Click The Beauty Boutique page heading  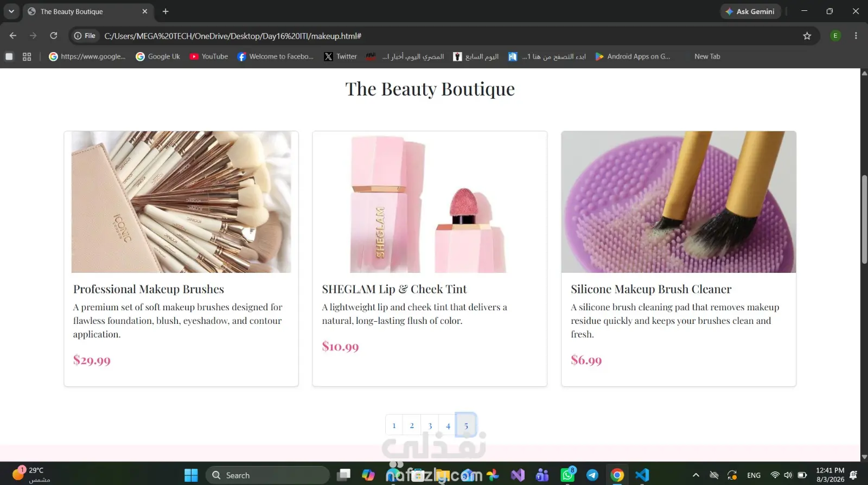(430, 89)
